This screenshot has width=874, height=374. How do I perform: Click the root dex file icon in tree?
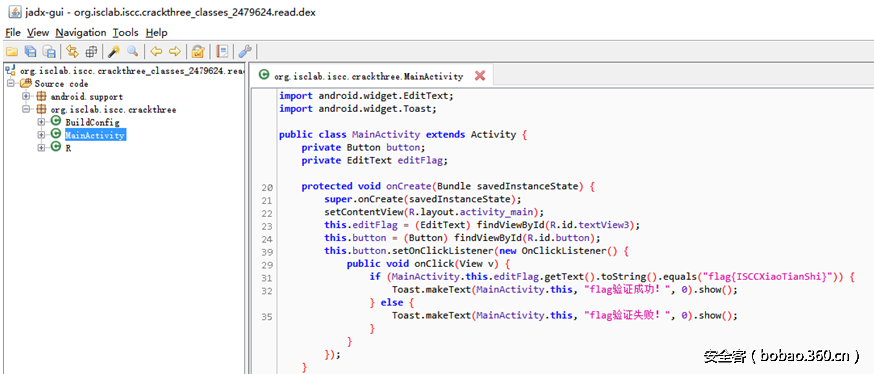11,70
